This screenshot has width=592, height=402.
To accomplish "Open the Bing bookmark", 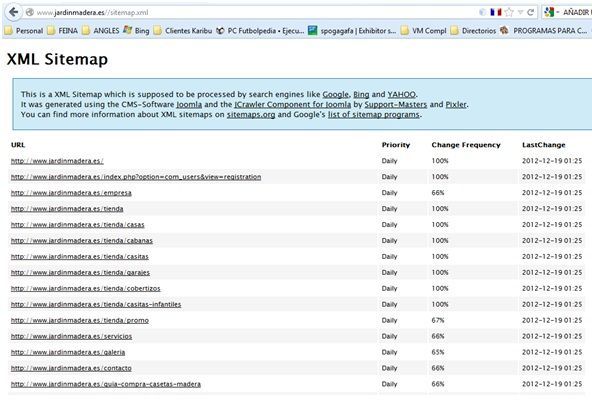I will pos(136,31).
